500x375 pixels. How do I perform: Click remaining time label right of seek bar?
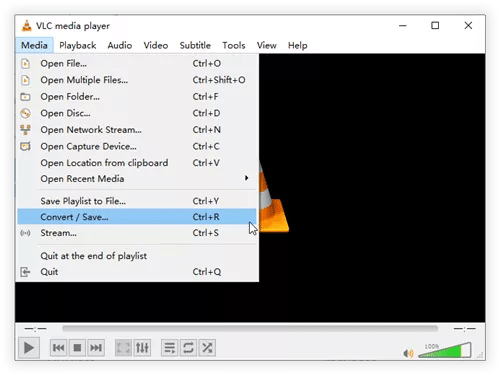pos(464,329)
